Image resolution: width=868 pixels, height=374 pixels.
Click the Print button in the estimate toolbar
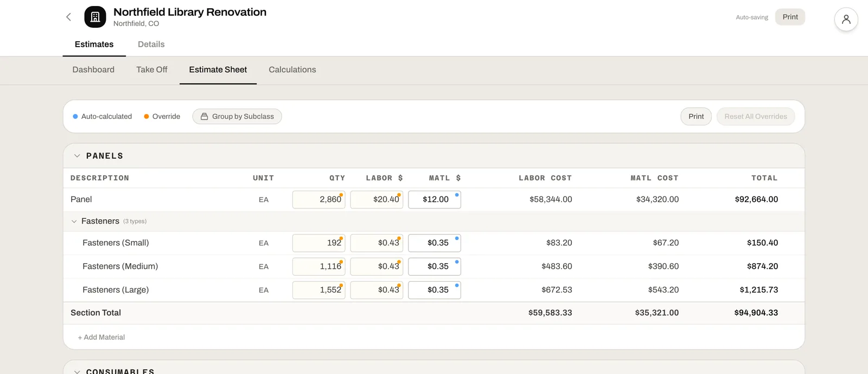(x=696, y=117)
